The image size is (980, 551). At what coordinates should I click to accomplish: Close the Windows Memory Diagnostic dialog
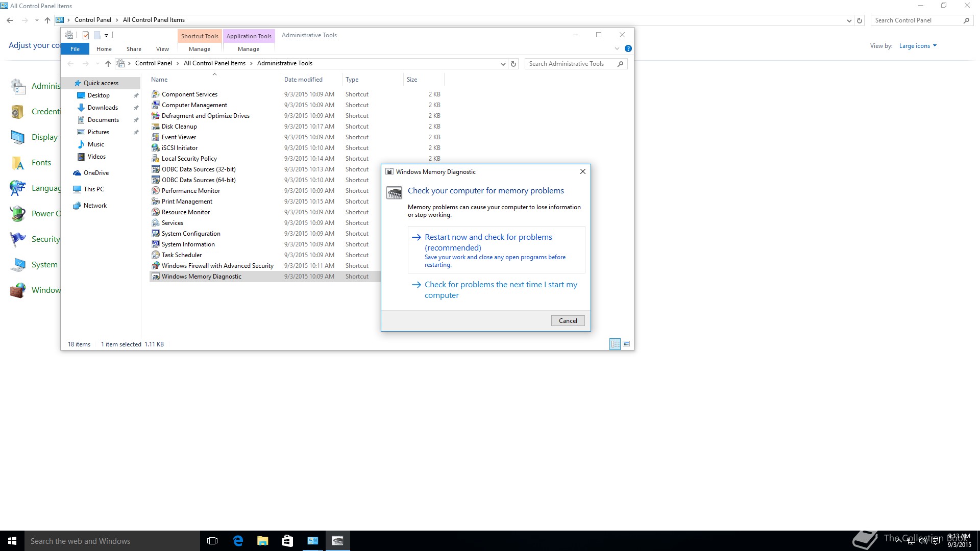[582, 172]
